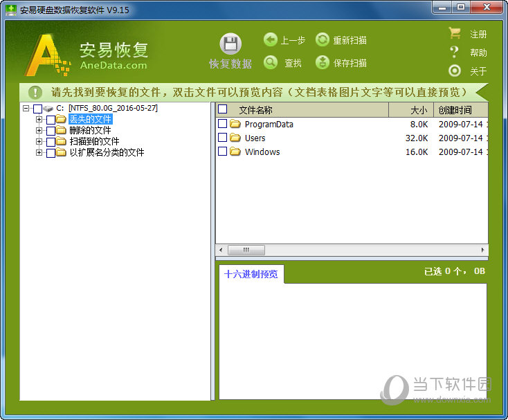The width and height of the screenshot is (508, 420).
Task: Sort files by 大小 column header
Action: click(410, 110)
